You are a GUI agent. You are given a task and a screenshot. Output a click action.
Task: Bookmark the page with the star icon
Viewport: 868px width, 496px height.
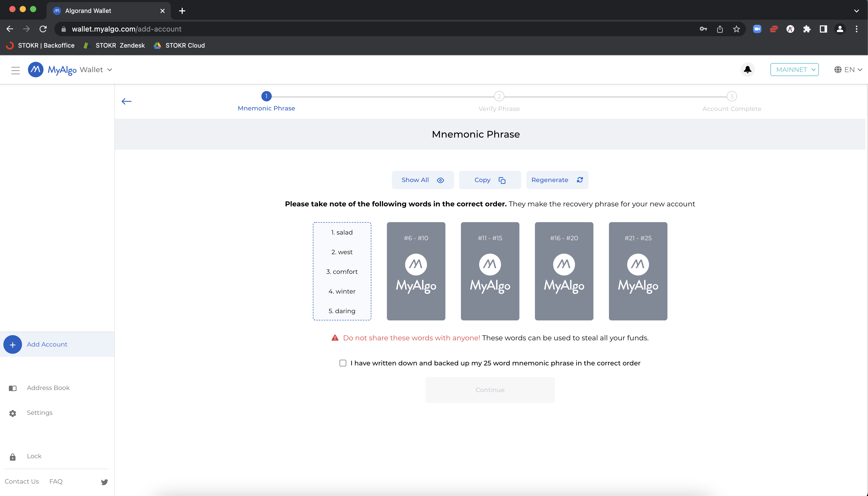click(736, 29)
